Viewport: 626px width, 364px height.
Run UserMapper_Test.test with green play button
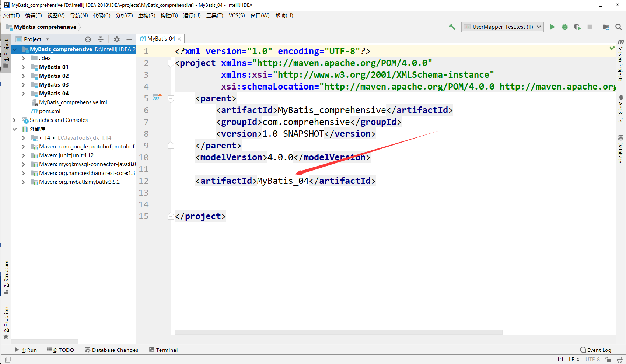click(552, 27)
